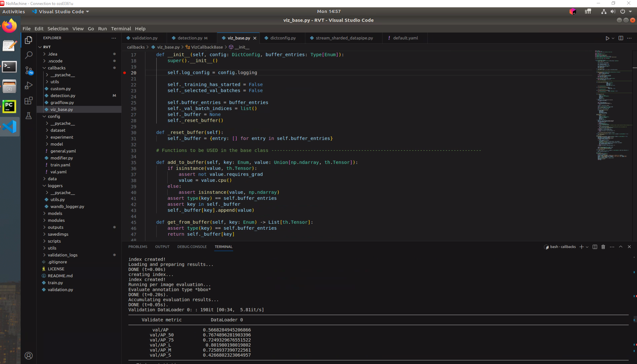Create a new terminal with the plus button
637x364 pixels.
pos(581,247)
